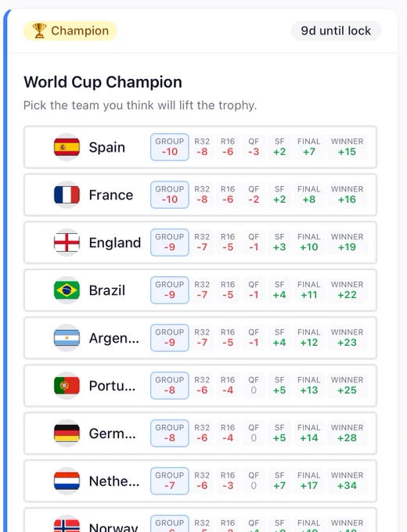Screen dimensions: 407x532
Task: Click Germany's WINNER +28 cell
Action: (347, 433)
